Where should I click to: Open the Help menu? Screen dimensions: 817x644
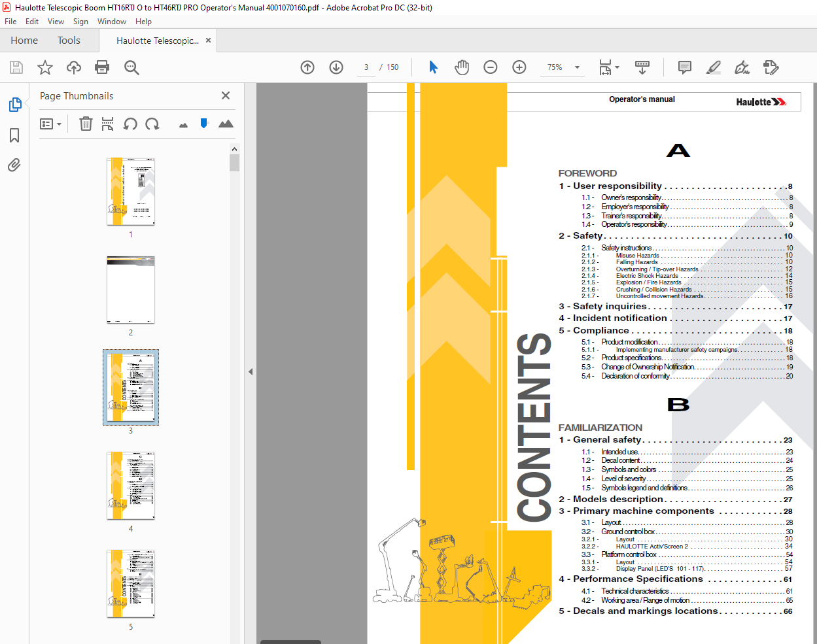point(143,22)
